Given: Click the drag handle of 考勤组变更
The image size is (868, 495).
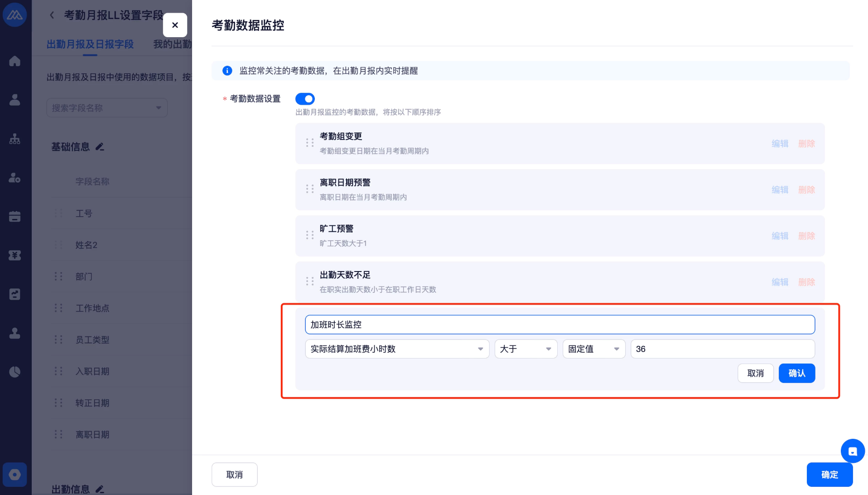Looking at the screenshot, I should (x=310, y=143).
